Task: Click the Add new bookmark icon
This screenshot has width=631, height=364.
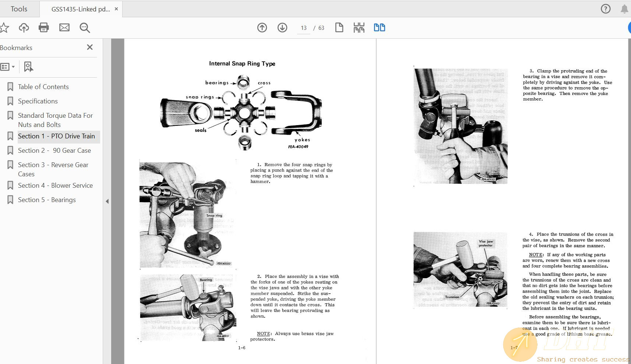Action: (x=28, y=67)
